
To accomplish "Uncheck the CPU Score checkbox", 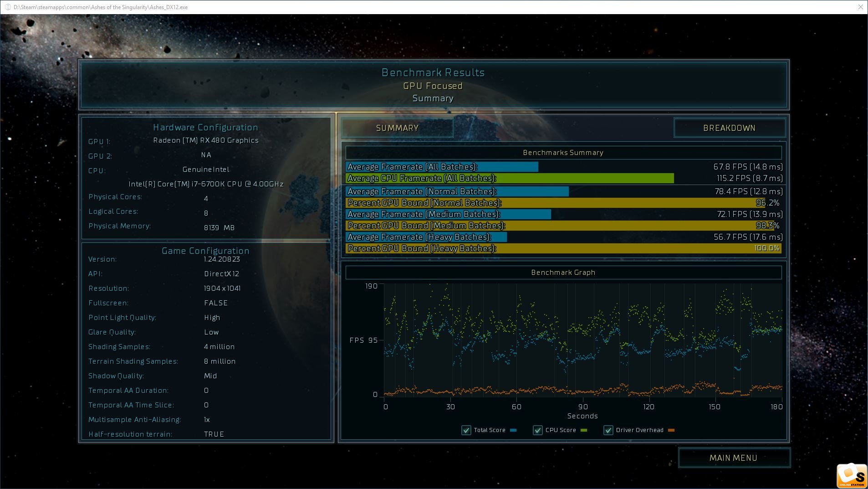I will tap(538, 430).
